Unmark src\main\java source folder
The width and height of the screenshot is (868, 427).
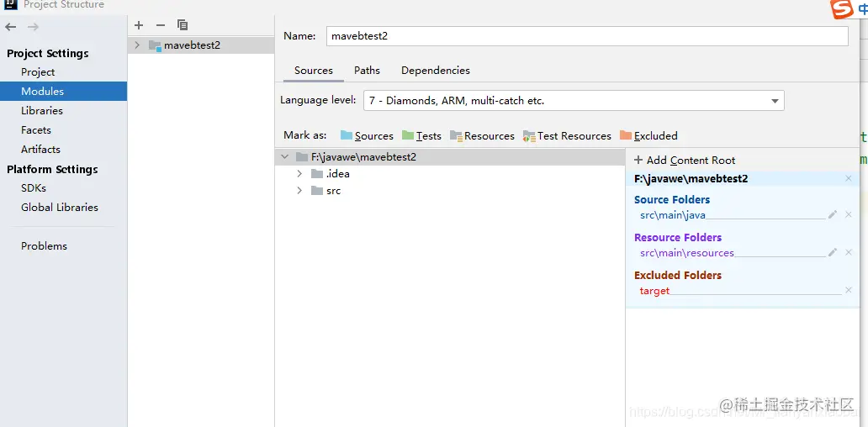coord(849,214)
